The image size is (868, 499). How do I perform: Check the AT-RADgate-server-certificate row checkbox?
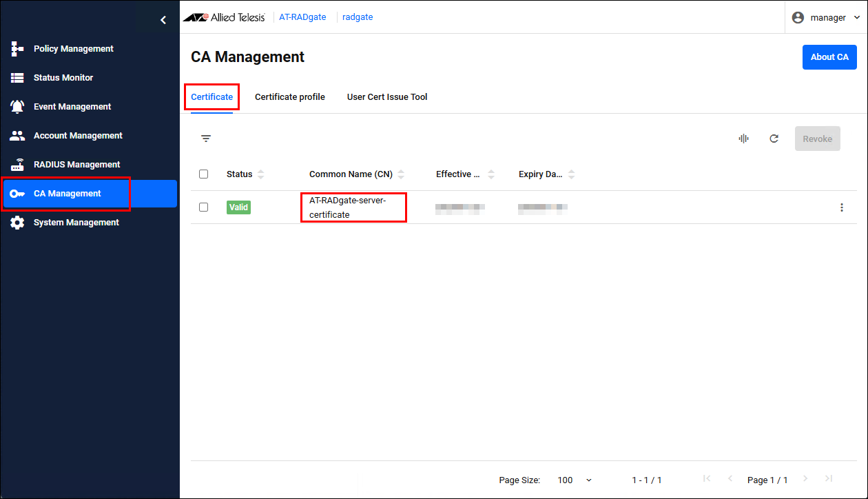pyautogui.click(x=203, y=207)
